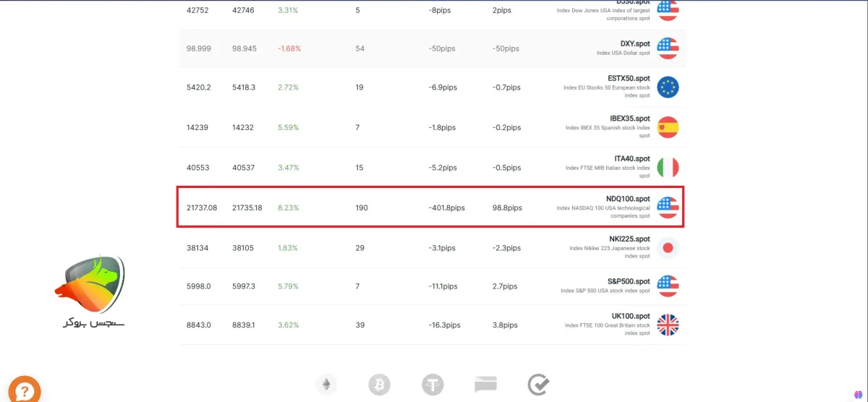The height and width of the screenshot is (402, 868).
Task: Click the Ethereum payment icon
Action: click(326, 385)
